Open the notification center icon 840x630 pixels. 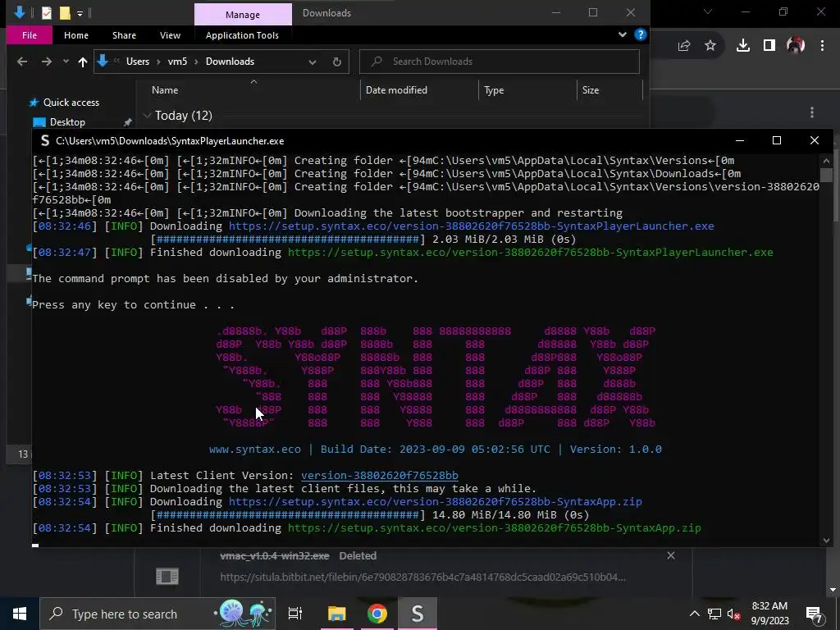point(815,614)
